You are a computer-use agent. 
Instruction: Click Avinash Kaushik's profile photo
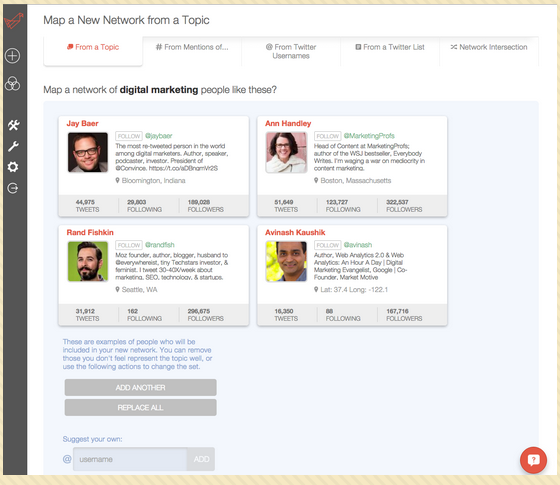tap(286, 261)
